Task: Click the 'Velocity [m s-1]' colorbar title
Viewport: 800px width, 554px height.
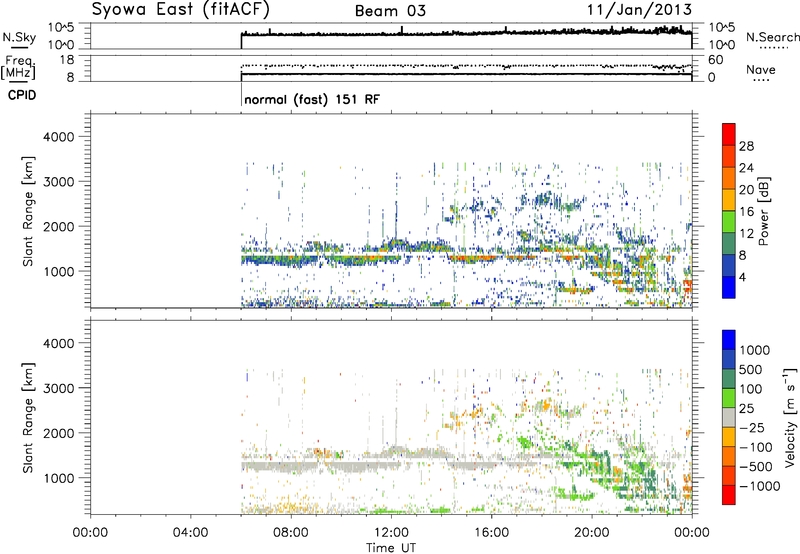Action: (x=791, y=417)
